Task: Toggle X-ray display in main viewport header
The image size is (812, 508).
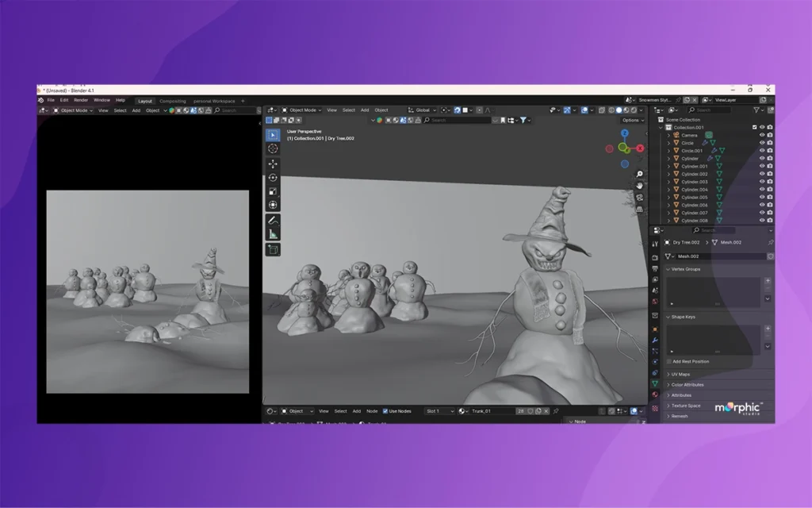Action: pos(602,110)
